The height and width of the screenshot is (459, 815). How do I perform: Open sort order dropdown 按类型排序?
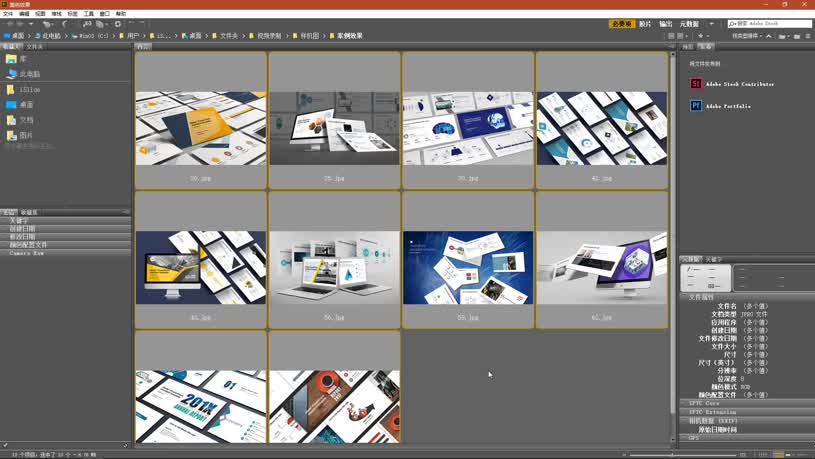tap(747, 36)
